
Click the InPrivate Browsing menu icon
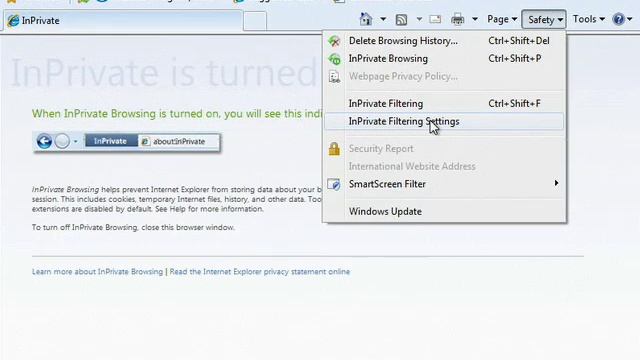click(x=334, y=59)
